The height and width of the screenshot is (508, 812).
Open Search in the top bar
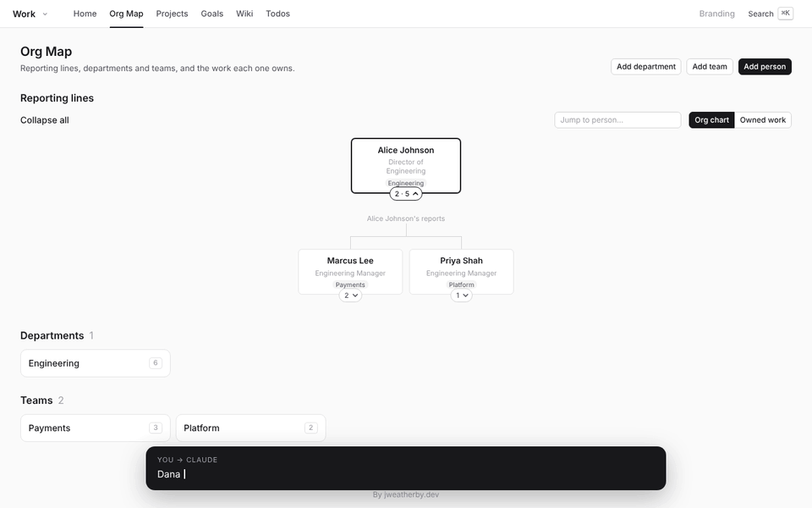click(x=760, y=14)
